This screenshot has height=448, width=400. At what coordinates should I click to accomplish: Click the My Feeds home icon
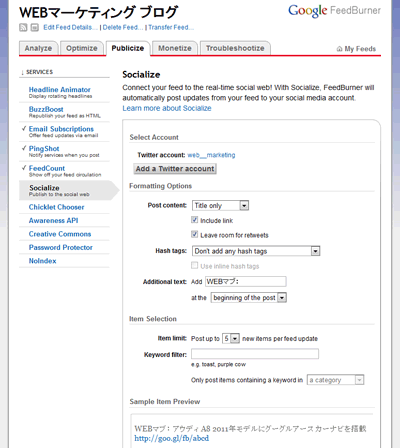click(339, 49)
